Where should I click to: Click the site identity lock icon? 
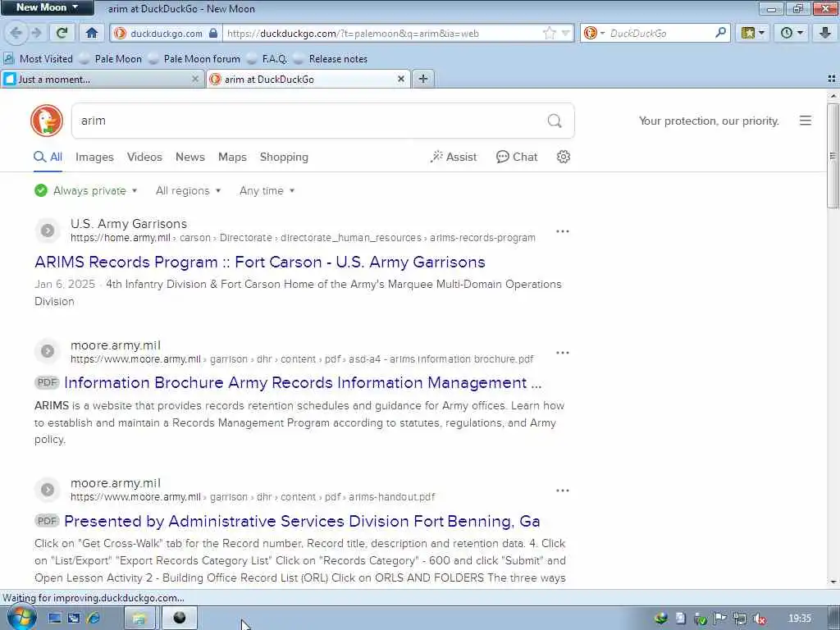pos(213,33)
